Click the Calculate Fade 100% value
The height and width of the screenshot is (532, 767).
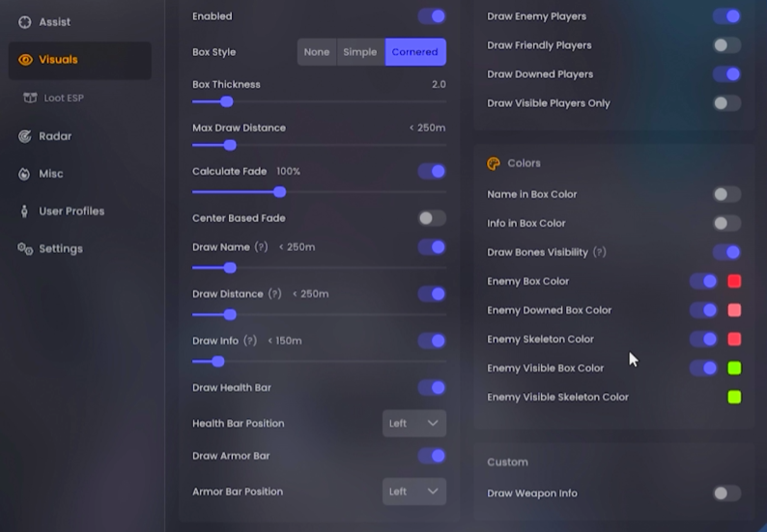click(288, 172)
